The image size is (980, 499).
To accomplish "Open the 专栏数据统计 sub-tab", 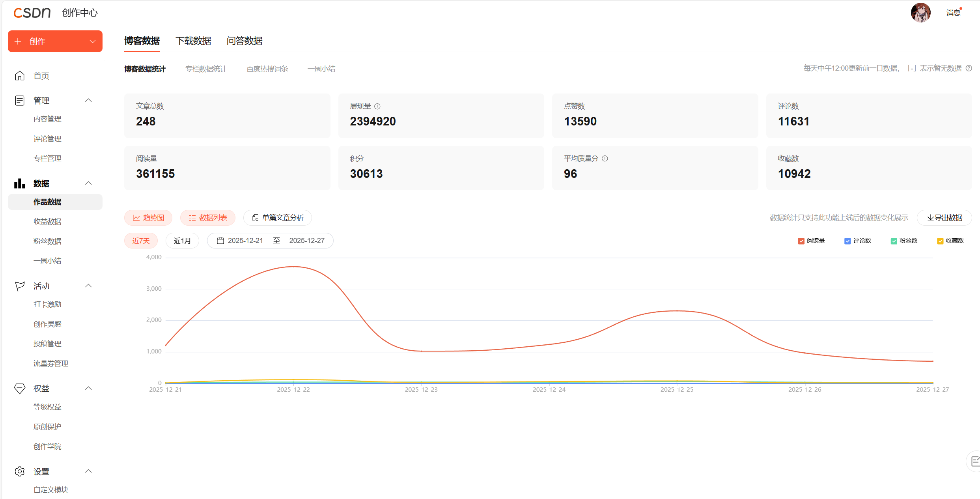I will pyautogui.click(x=206, y=69).
